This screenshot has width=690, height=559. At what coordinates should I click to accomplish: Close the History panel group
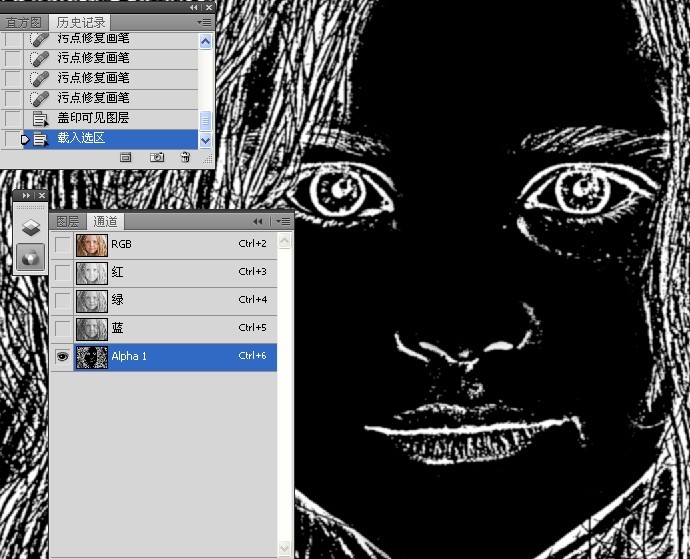209,7
